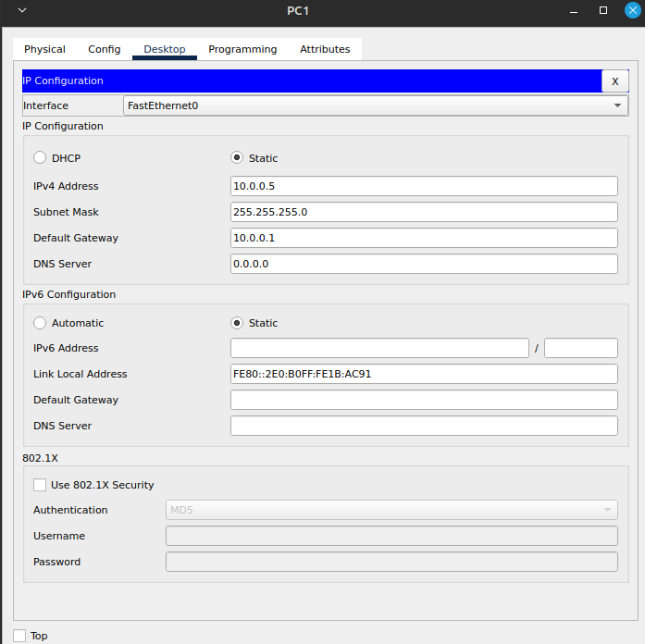Viewport: 645px width, 644px height.
Task: Open the window menu chevron in title bar
Action: (x=22, y=11)
